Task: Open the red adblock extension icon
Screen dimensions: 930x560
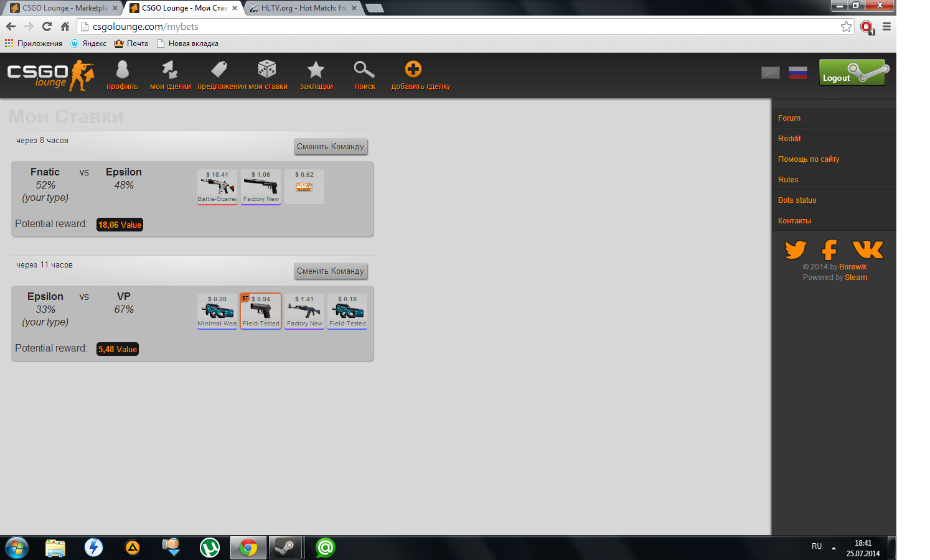Action: click(x=867, y=27)
